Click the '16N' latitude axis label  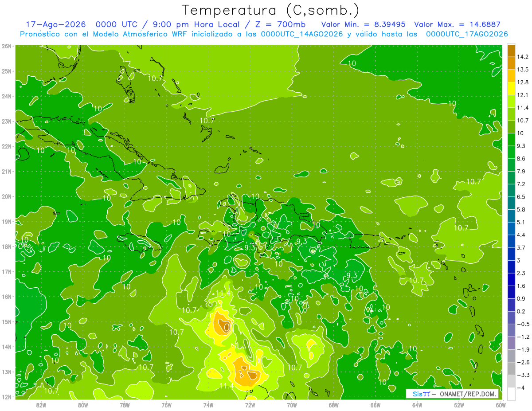point(7,297)
